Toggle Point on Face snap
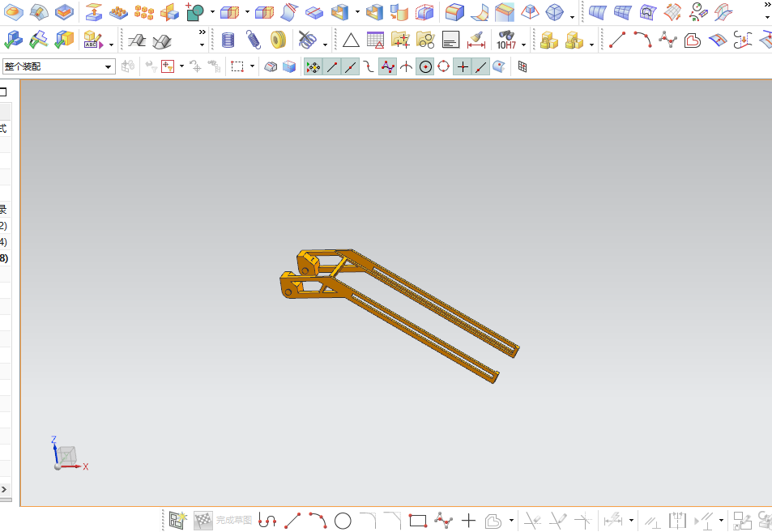 (x=499, y=66)
